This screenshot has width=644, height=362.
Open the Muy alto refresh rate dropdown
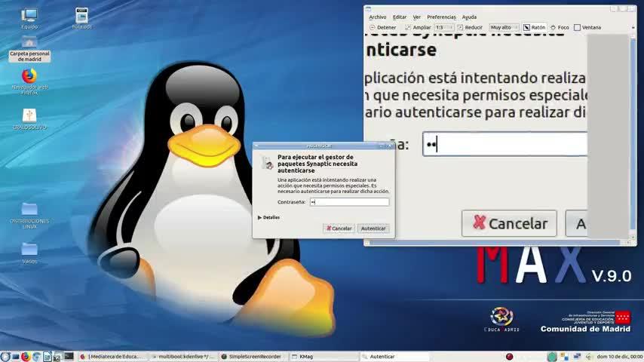pos(504,28)
